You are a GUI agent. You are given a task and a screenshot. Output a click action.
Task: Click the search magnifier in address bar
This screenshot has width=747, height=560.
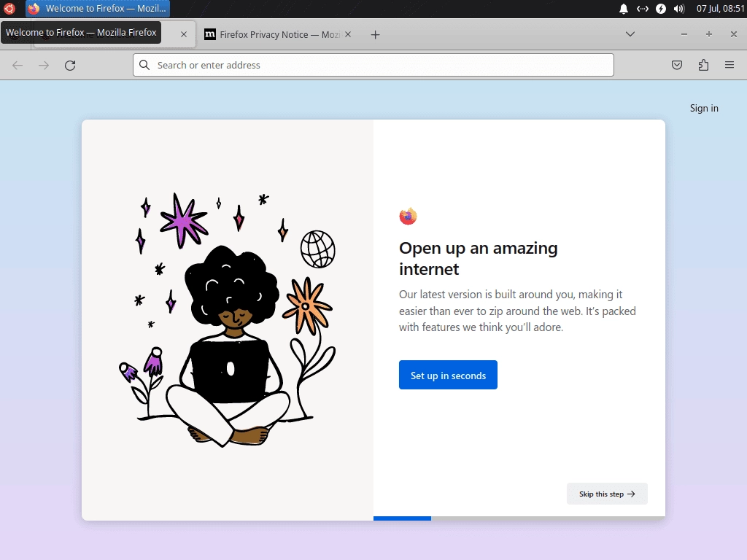pyautogui.click(x=145, y=65)
